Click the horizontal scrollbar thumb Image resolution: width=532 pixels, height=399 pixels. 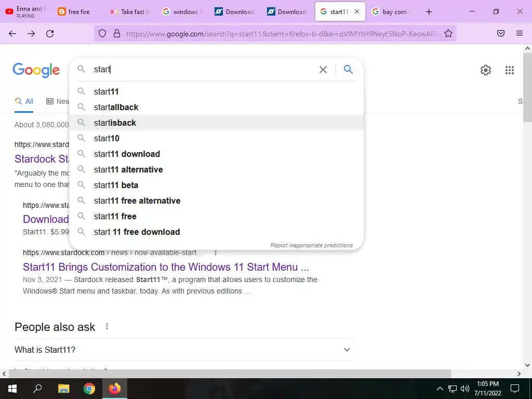tap(230, 374)
